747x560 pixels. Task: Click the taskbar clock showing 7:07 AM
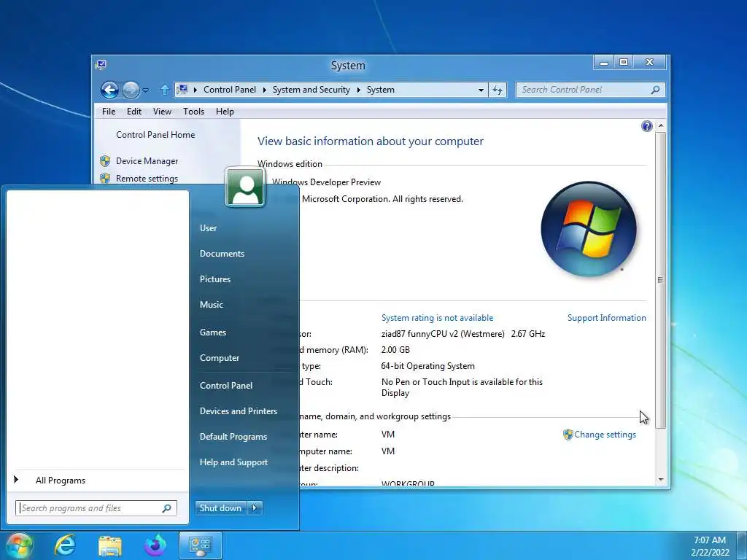point(710,545)
